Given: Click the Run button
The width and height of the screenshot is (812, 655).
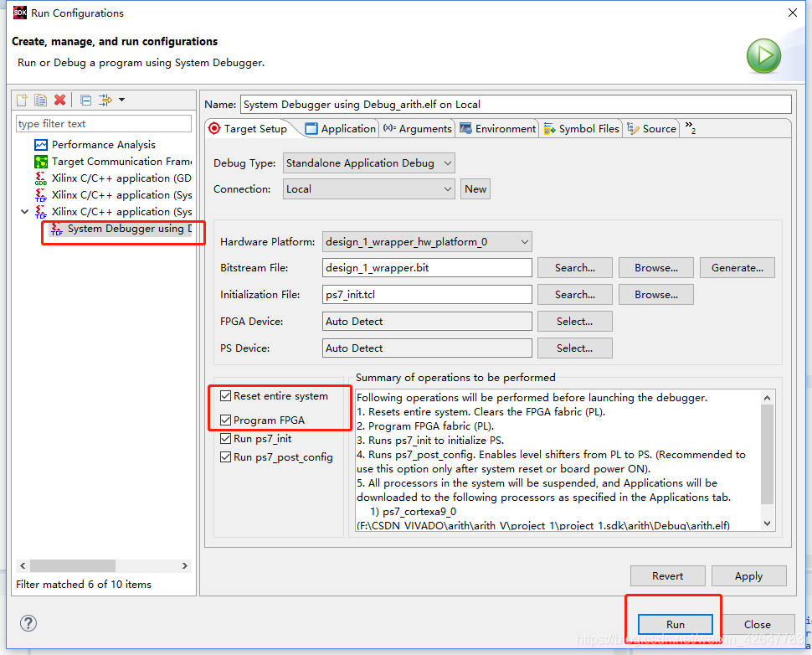Looking at the screenshot, I should pos(676,624).
